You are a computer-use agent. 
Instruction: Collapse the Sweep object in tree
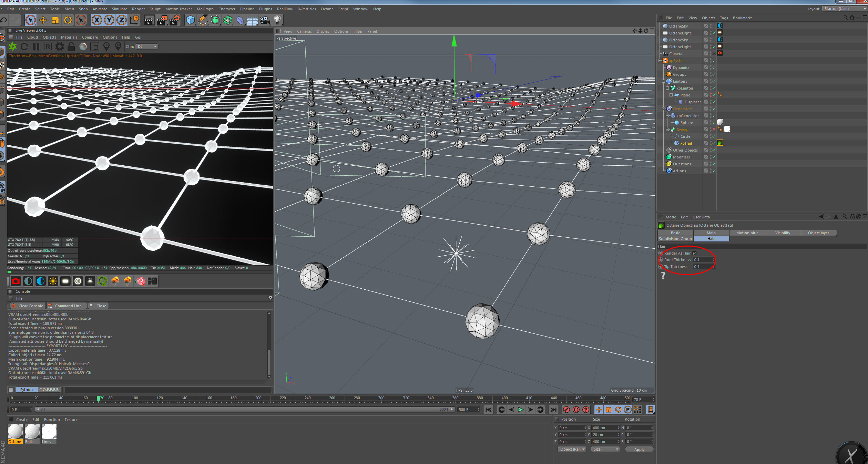(x=667, y=130)
